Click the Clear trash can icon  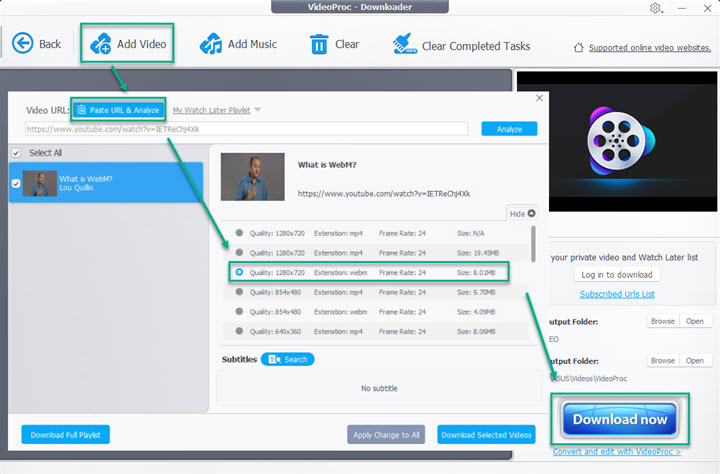319,44
